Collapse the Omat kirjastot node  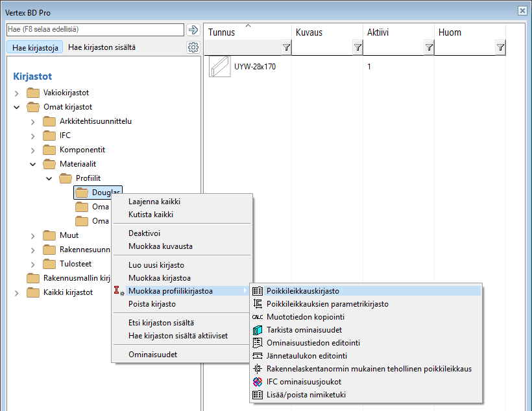point(17,108)
